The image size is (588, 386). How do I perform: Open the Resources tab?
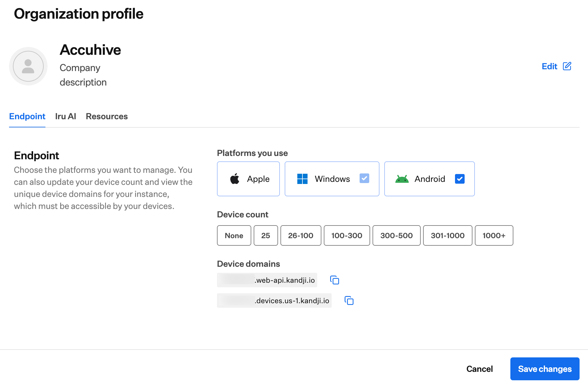[x=107, y=116]
